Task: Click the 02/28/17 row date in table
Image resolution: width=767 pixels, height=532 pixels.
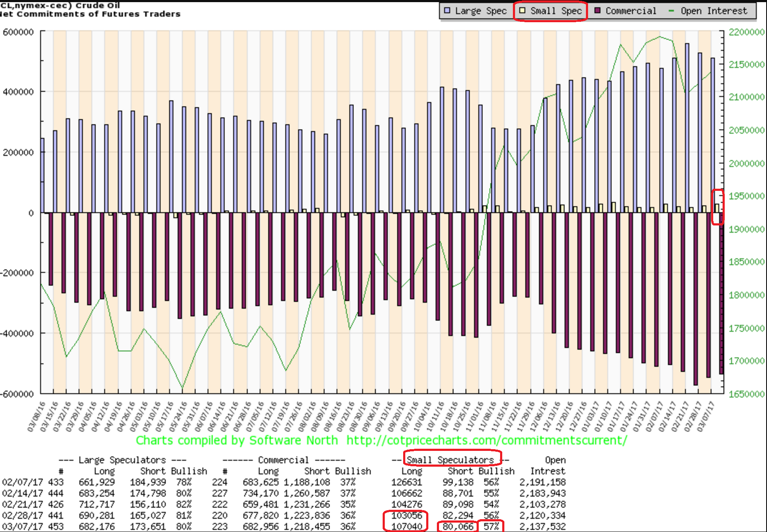Action: 22,515
